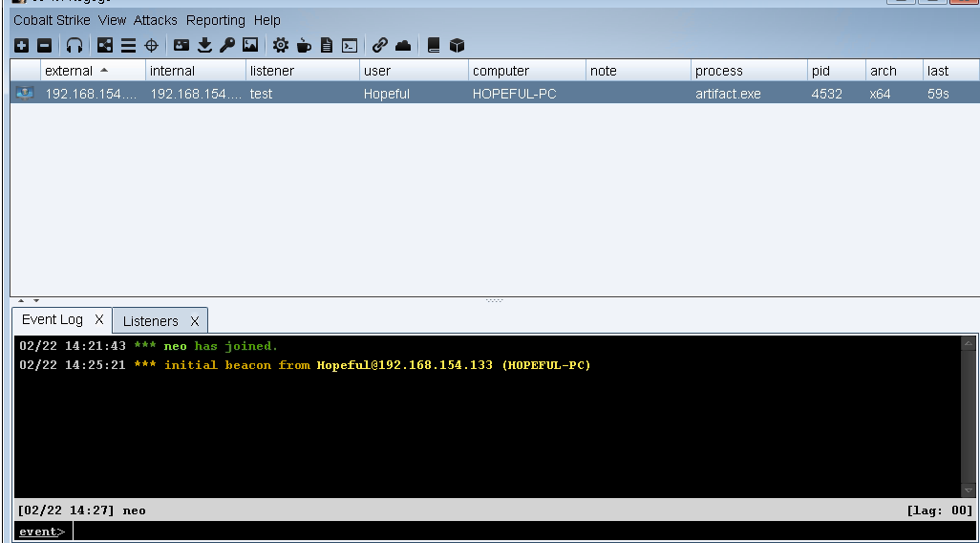Click the event log scrollbar down arrow

pyautogui.click(x=968, y=489)
